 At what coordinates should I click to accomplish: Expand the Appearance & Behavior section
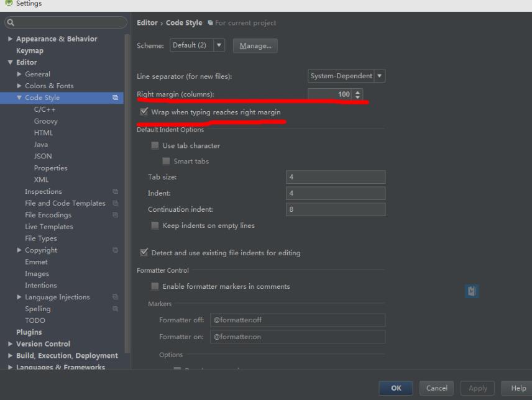pyautogui.click(x=9, y=39)
